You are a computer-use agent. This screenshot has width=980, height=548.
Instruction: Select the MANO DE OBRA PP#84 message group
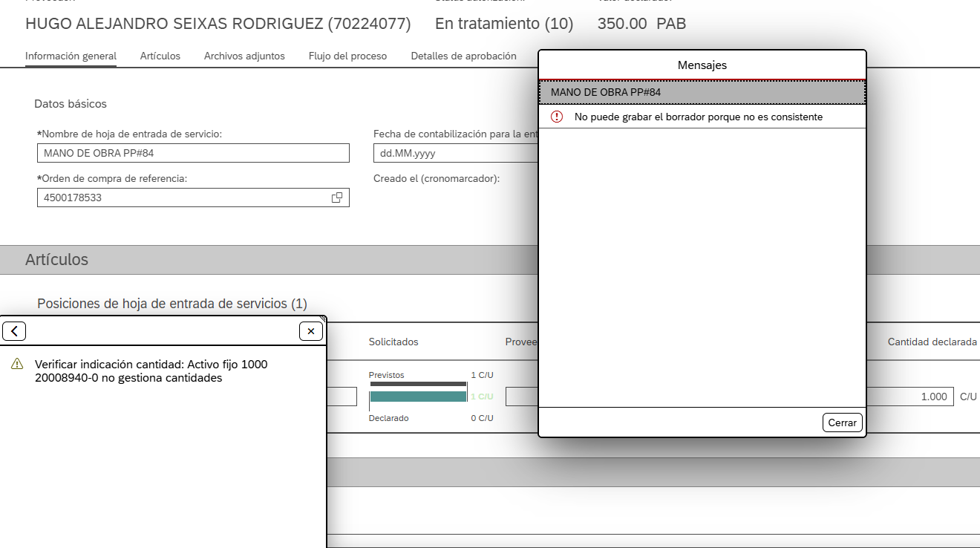tap(702, 92)
